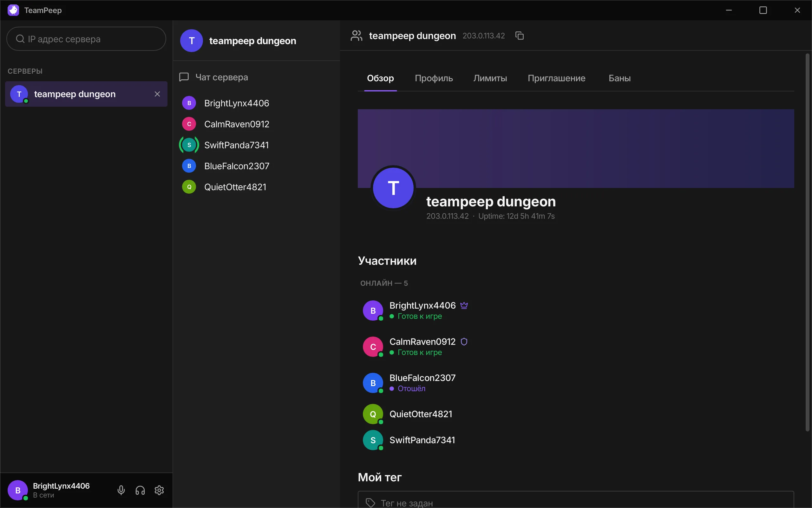Image resolution: width=812 pixels, height=508 pixels.
Task: Click the vertical scrollbar of the overview panel
Action: coord(808,242)
